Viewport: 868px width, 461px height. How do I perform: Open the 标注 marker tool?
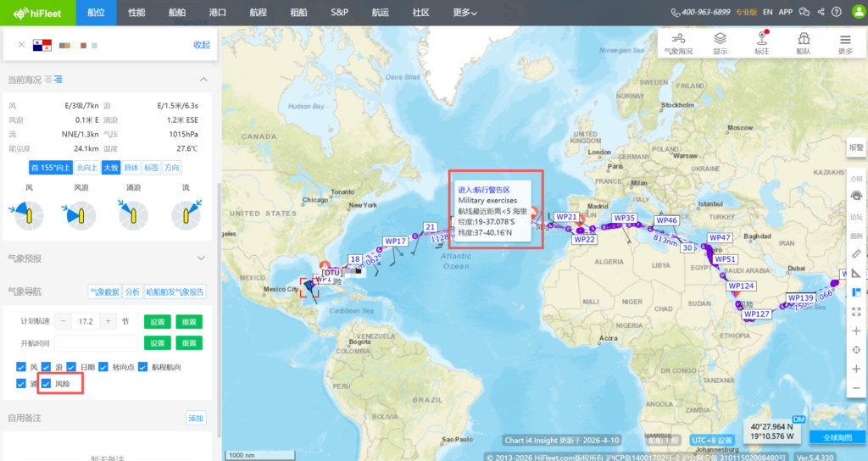coord(761,43)
